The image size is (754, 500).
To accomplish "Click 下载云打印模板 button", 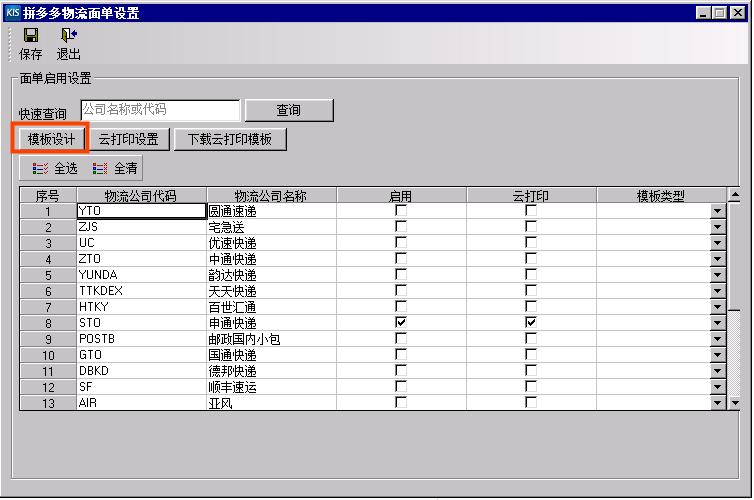I will [x=230, y=139].
